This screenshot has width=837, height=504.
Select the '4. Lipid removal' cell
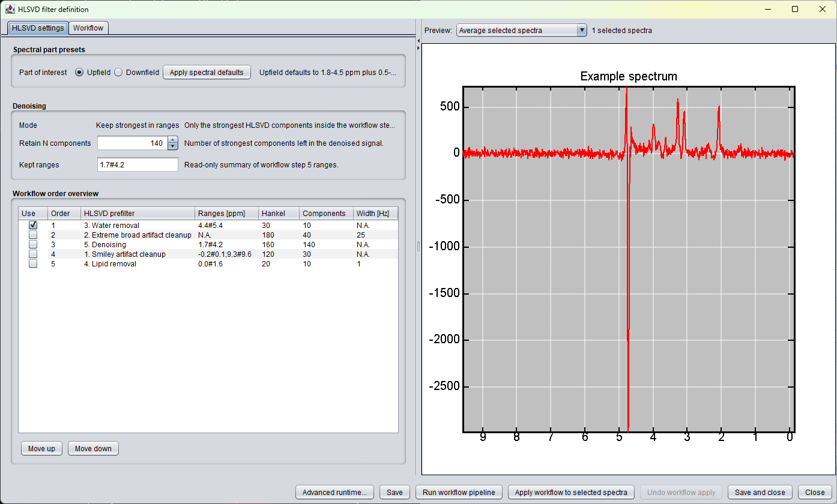coord(137,263)
